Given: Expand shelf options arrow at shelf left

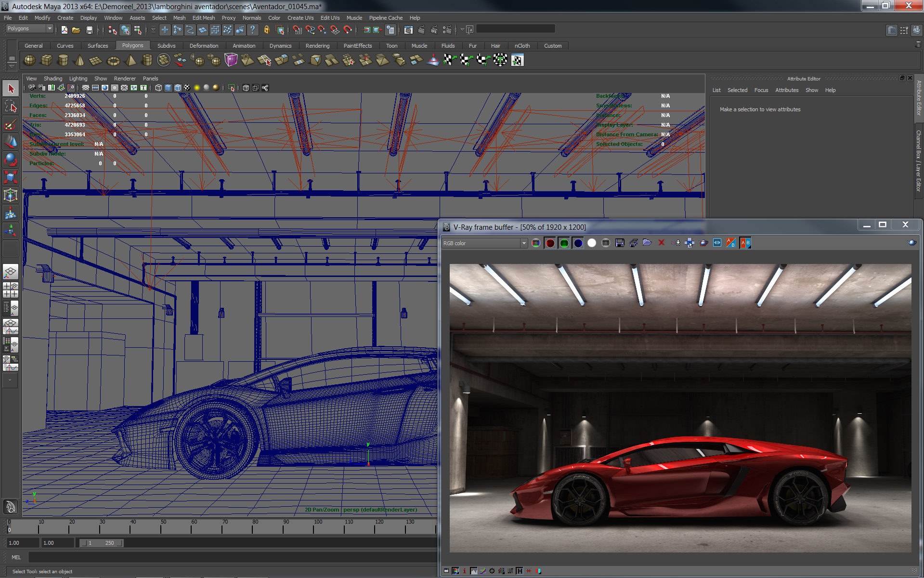Looking at the screenshot, I should pos(12,66).
